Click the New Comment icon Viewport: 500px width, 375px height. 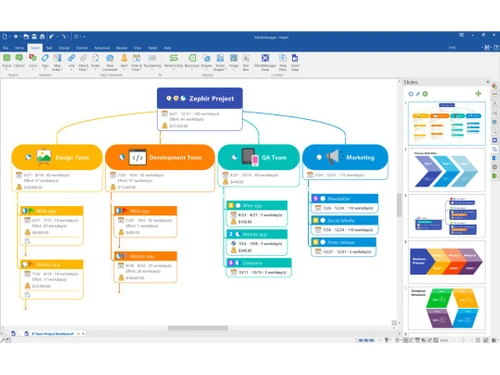[110, 58]
